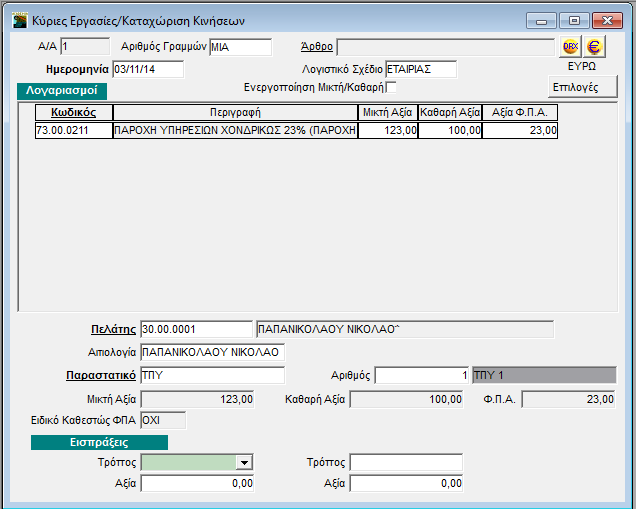Focus the Αριθμός Γραμμών field showing ΜΙΑ
This screenshot has width=636, height=509.
tap(241, 47)
